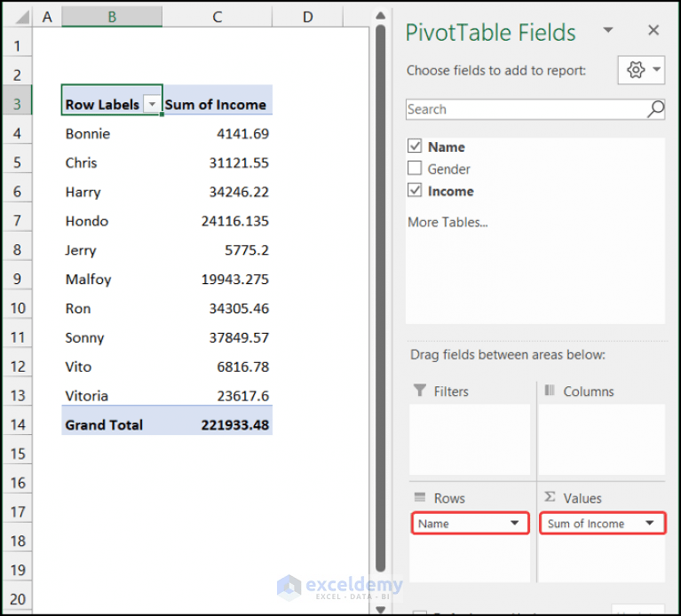Click the Columns area icon
681x616 pixels.
tap(550, 390)
